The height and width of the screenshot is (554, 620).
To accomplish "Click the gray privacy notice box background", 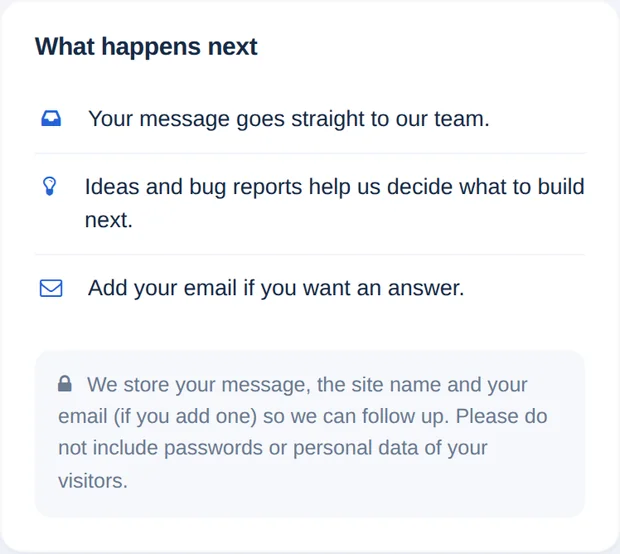I will coord(310,433).
